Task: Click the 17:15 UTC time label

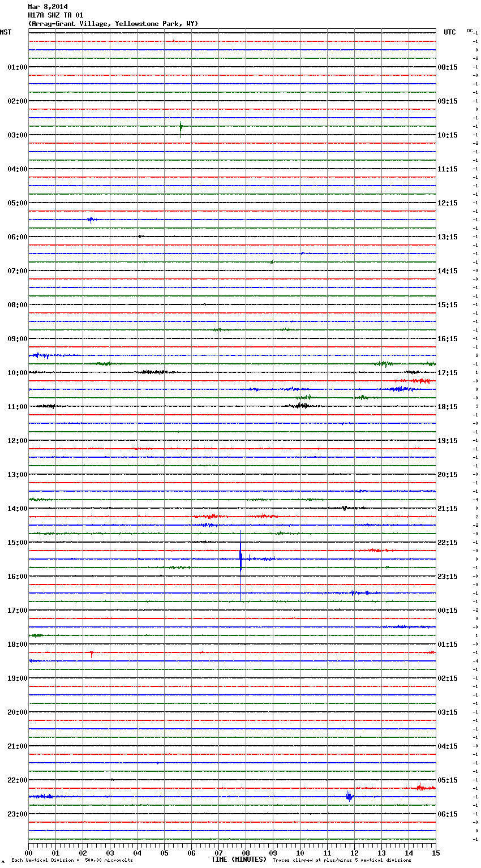Action: click(448, 373)
